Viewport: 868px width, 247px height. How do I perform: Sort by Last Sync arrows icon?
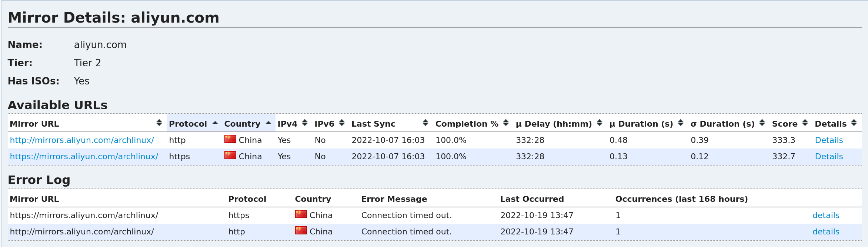click(x=425, y=123)
